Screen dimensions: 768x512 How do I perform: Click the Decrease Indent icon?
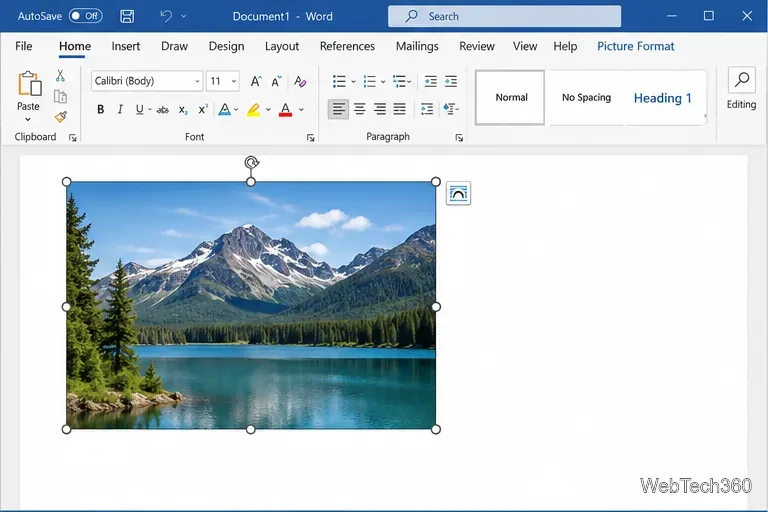tap(431, 81)
